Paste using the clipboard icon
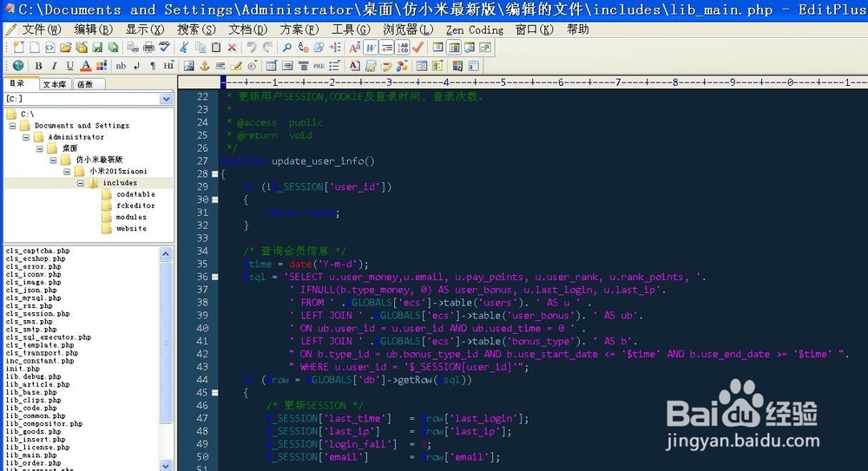Viewport: 868px width, 471px height. 216,48
